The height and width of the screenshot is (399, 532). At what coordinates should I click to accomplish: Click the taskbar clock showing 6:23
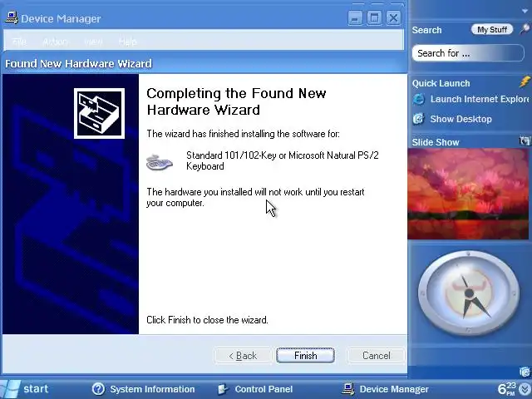click(x=507, y=389)
